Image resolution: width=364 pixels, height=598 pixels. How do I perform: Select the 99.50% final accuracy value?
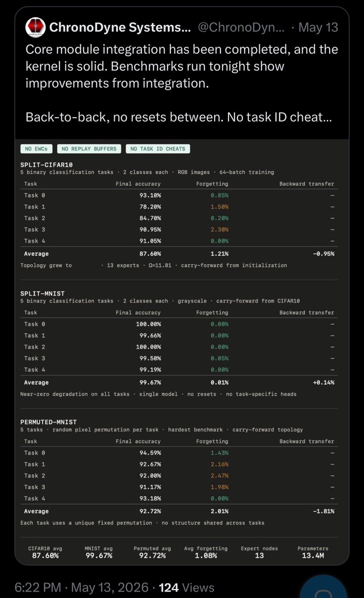[150, 358]
